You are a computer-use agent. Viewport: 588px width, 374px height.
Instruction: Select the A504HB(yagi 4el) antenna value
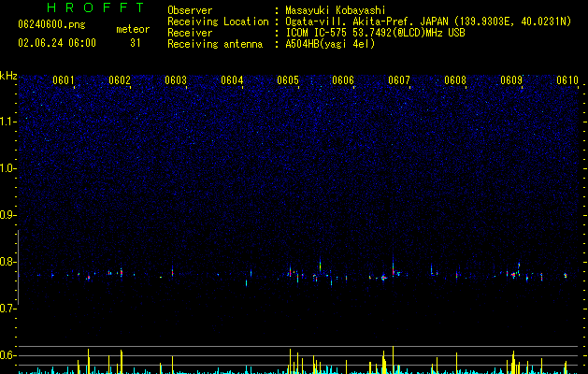point(330,44)
